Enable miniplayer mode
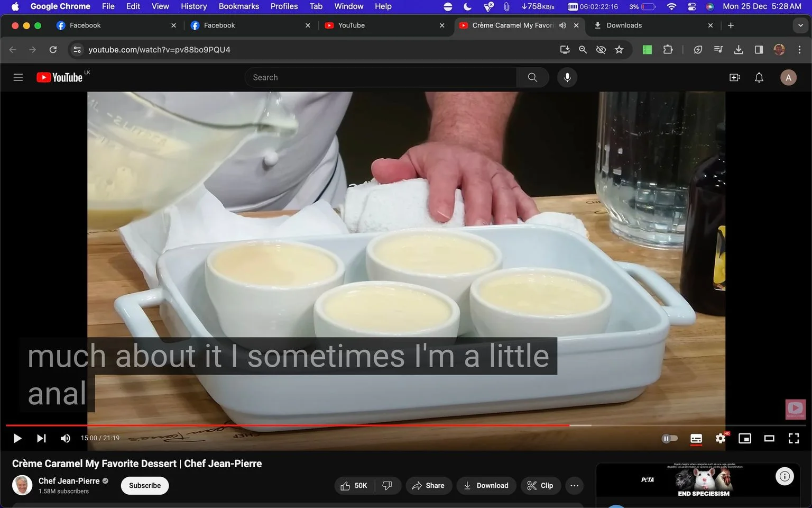The image size is (812, 508). point(745,438)
